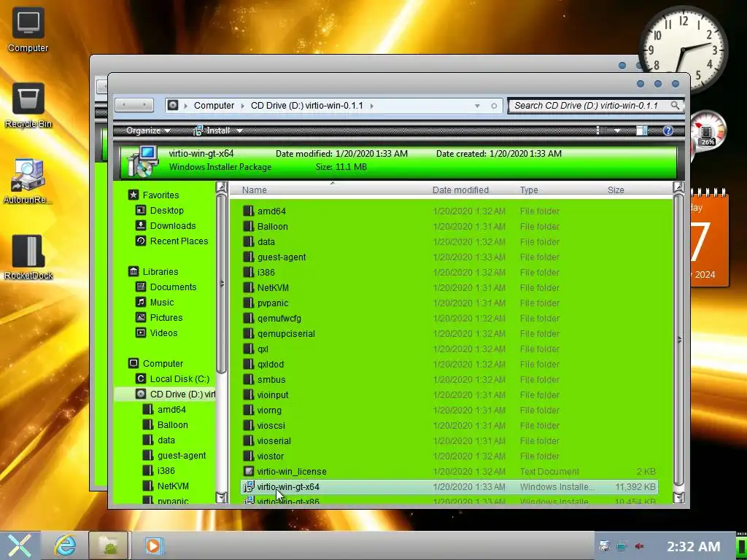Toggle the preview pane icon
747x560 pixels.
642,131
